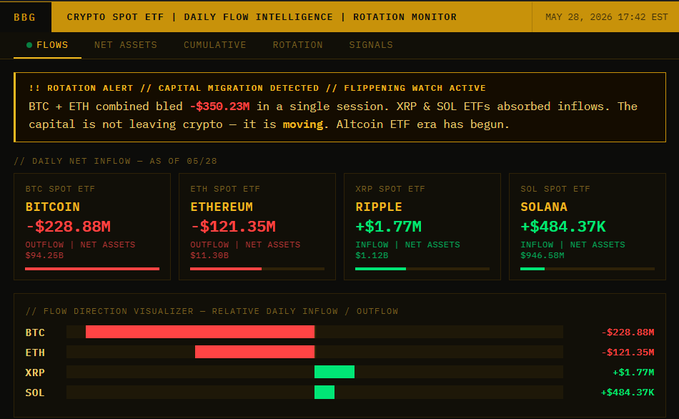Open the ROTATION tab
Viewport: 679px width, 419px height.
(x=297, y=45)
